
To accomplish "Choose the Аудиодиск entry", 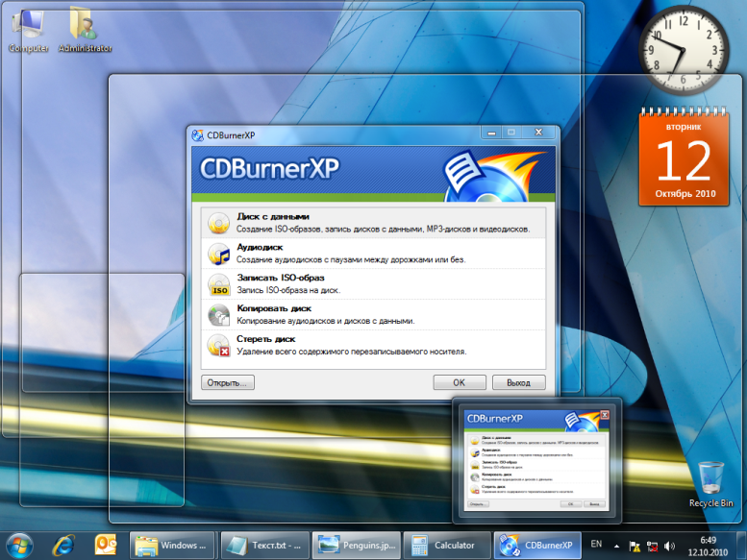I will (x=373, y=254).
